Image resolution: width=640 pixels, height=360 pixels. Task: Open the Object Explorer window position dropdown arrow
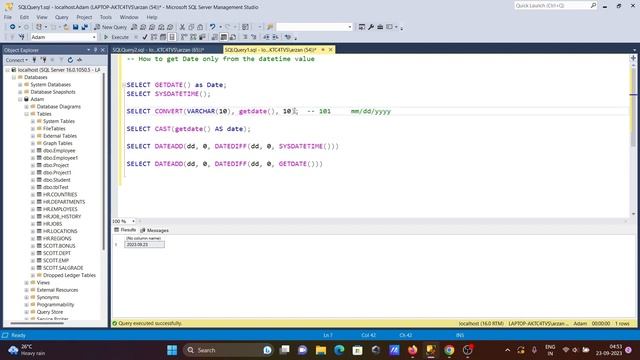click(x=89, y=50)
